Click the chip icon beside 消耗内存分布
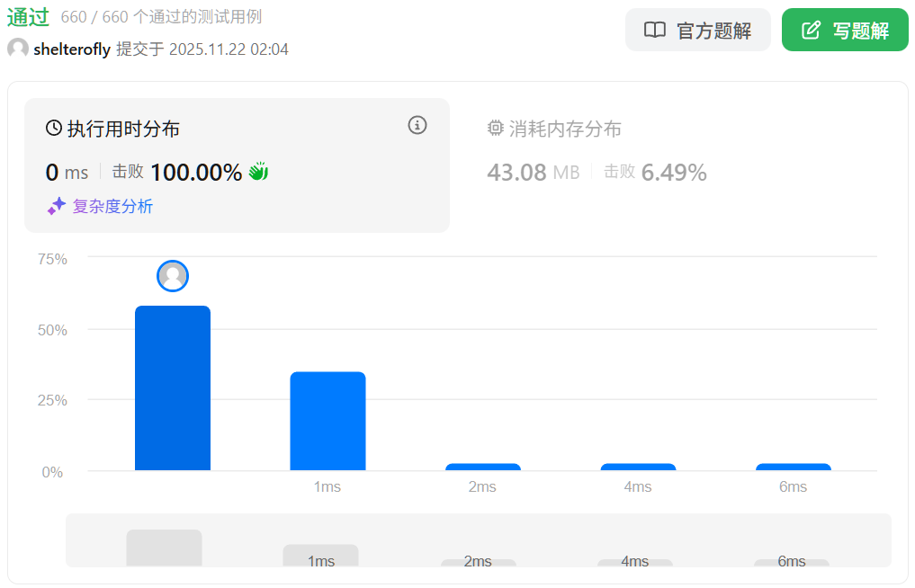Image resolution: width=915 pixels, height=588 pixels. (495, 129)
